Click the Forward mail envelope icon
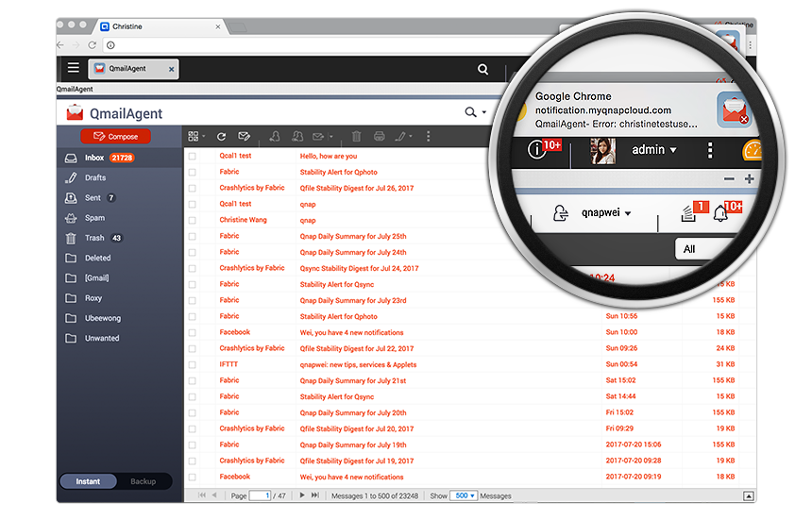 click(x=318, y=137)
